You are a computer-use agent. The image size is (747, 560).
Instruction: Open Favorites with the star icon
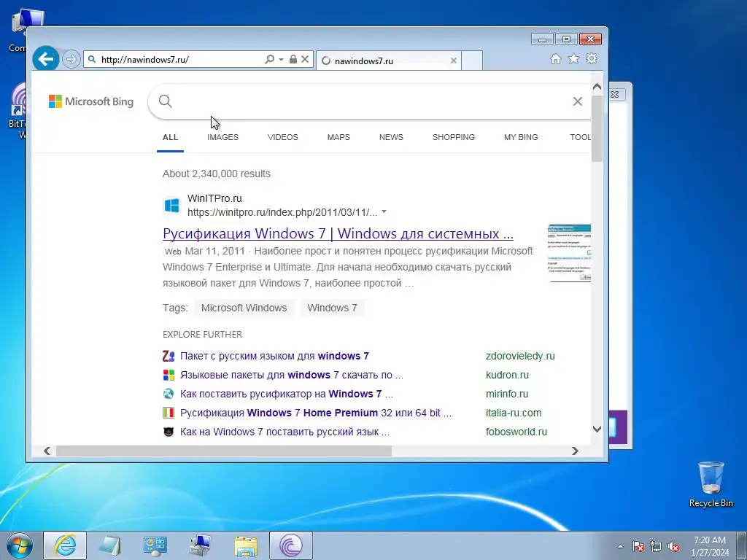[x=573, y=58]
